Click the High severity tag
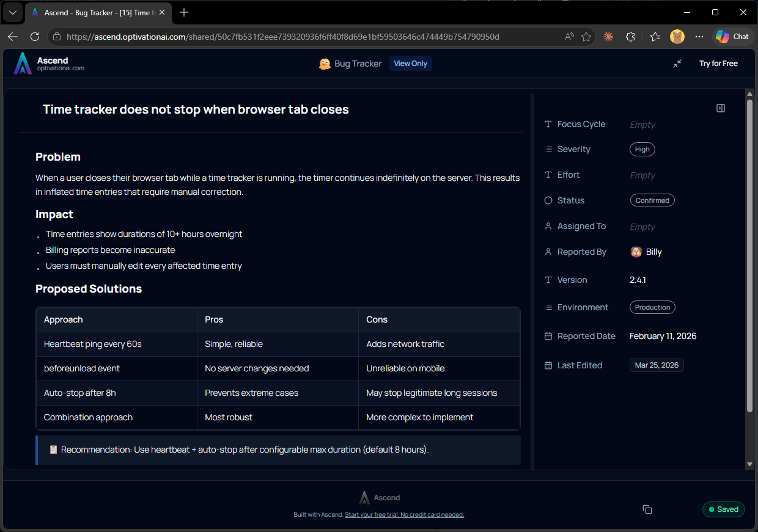Viewport: 758px width, 532px height. pos(642,149)
